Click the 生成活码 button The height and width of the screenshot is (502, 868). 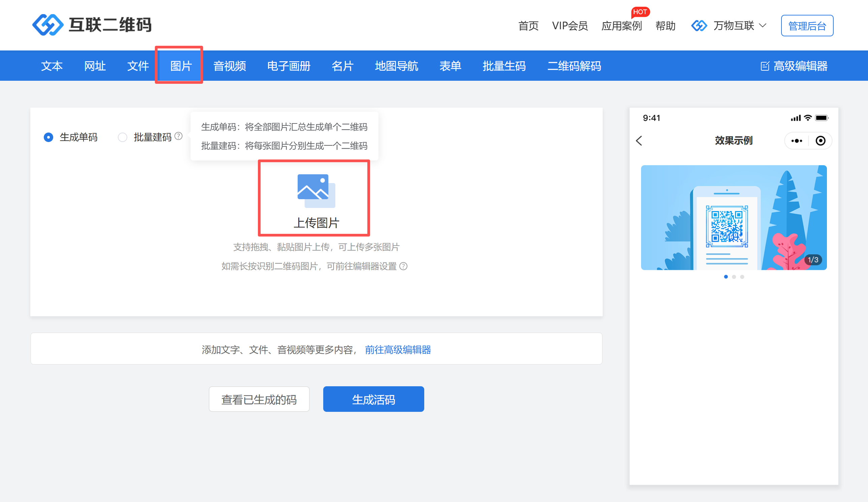[373, 399]
